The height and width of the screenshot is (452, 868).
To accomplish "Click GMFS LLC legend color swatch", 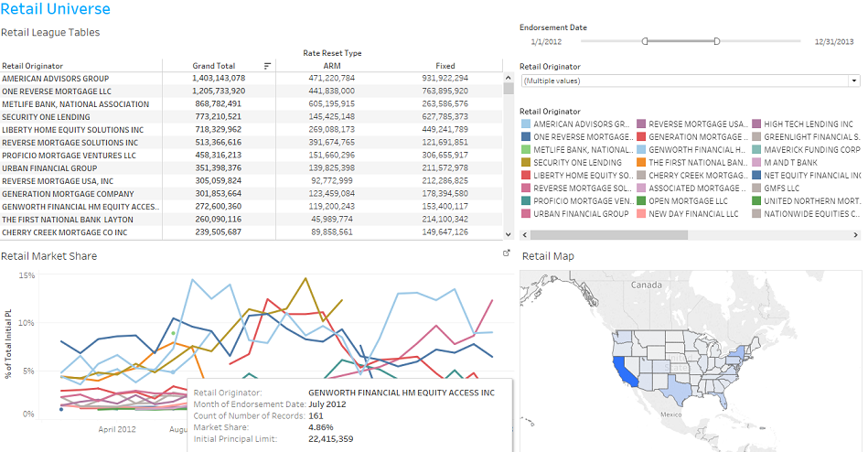I will click(x=756, y=188).
